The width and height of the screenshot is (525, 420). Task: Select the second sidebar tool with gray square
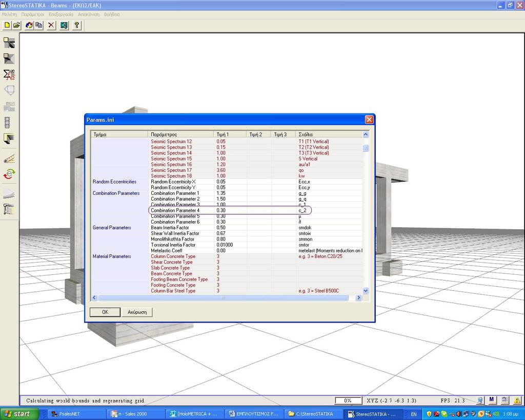(9, 58)
